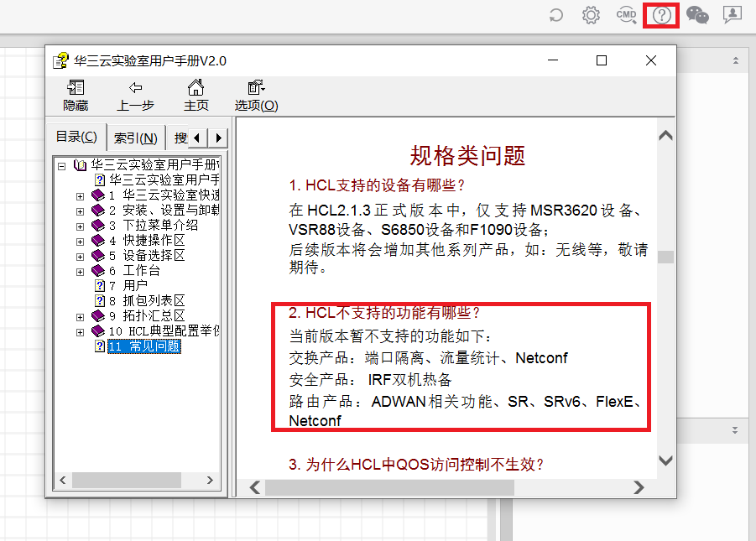The height and width of the screenshot is (541, 756).
Task: Expand chapter 6 工作台
Action: pos(80,272)
